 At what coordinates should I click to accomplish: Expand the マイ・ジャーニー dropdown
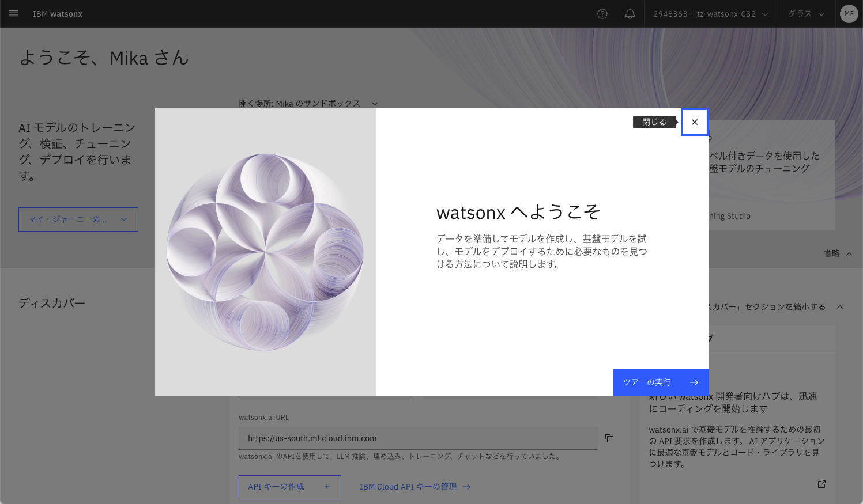click(78, 219)
